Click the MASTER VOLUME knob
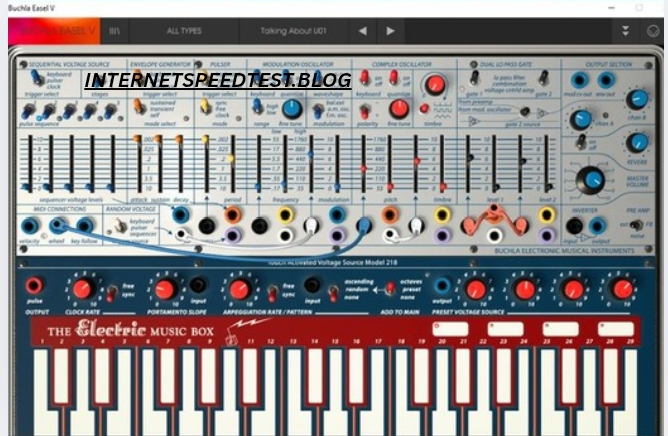Image resolution: width=668 pixels, height=436 pixels. pyautogui.click(x=591, y=181)
